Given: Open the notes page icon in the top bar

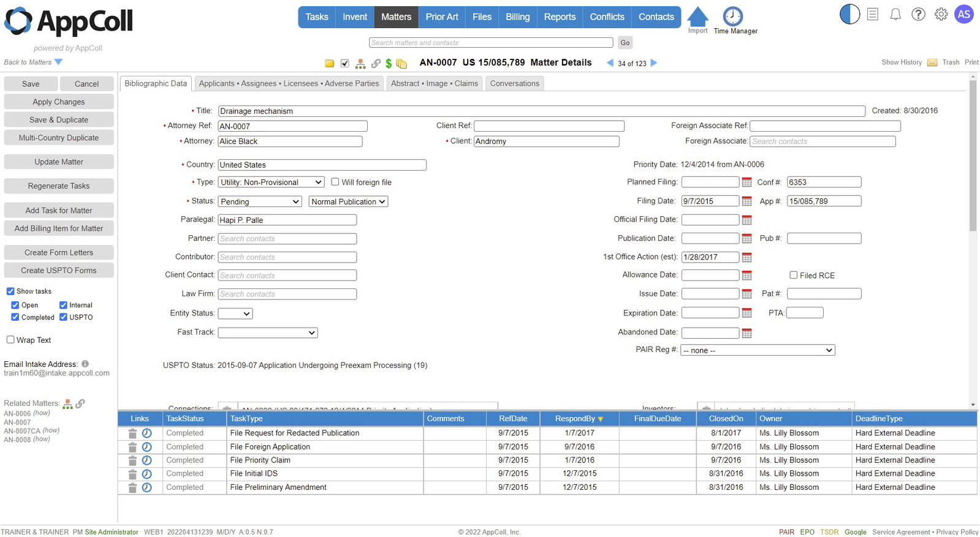Looking at the screenshot, I should coord(873,14).
